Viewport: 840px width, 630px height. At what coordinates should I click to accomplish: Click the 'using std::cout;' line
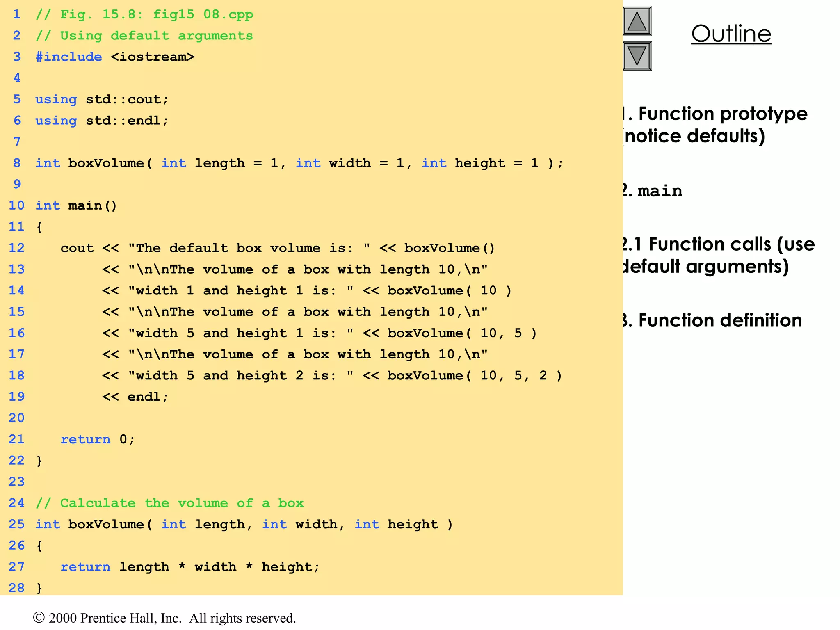[102, 99]
